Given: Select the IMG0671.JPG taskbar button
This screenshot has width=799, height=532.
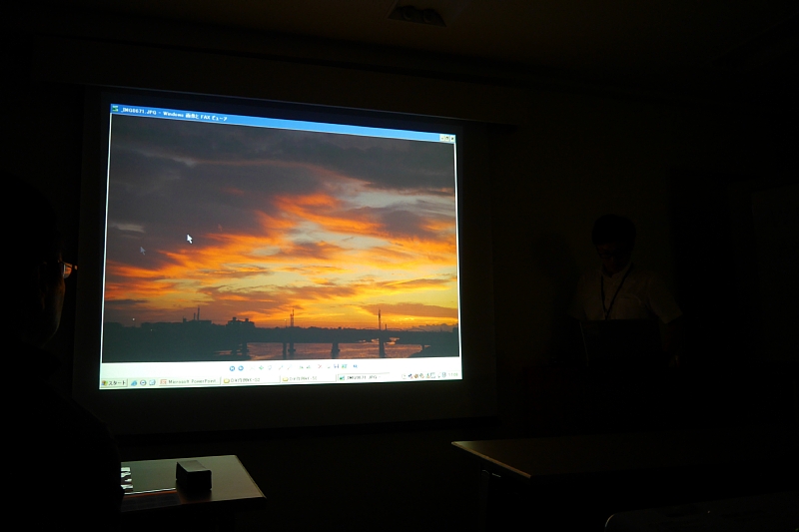Looking at the screenshot, I should click(x=362, y=378).
